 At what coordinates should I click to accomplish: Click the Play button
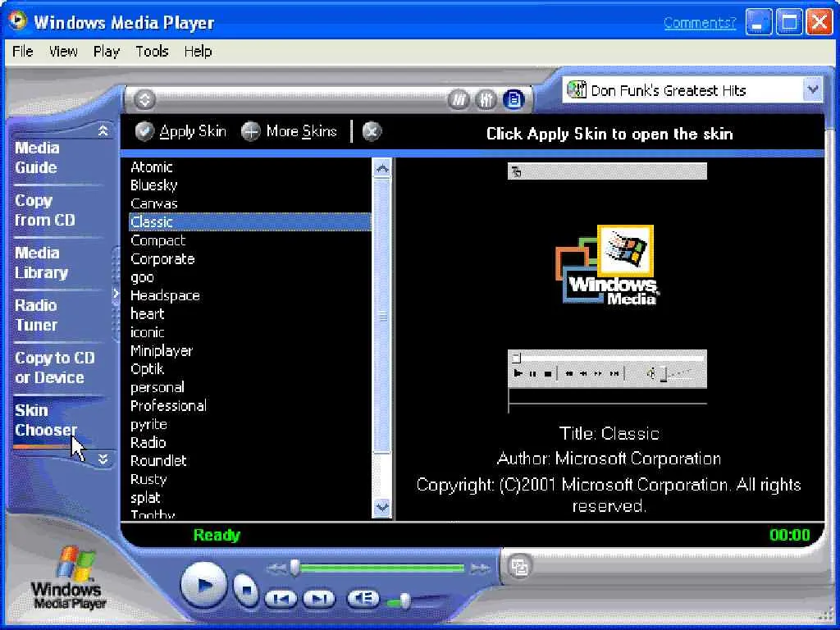[203, 584]
